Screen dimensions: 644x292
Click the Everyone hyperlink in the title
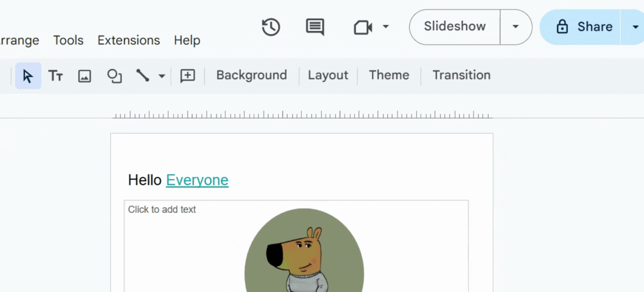197,180
